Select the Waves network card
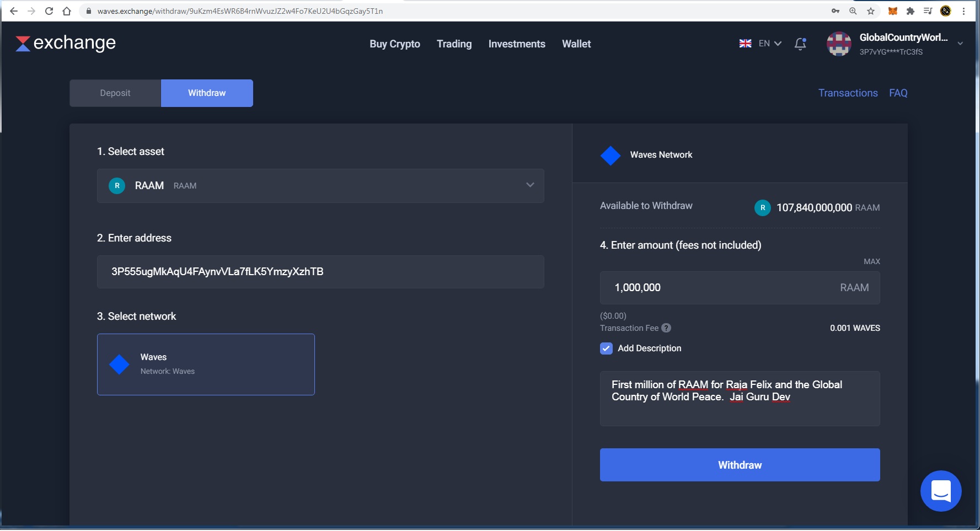The height and width of the screenshot is (531, 980). tap(206, 364)
